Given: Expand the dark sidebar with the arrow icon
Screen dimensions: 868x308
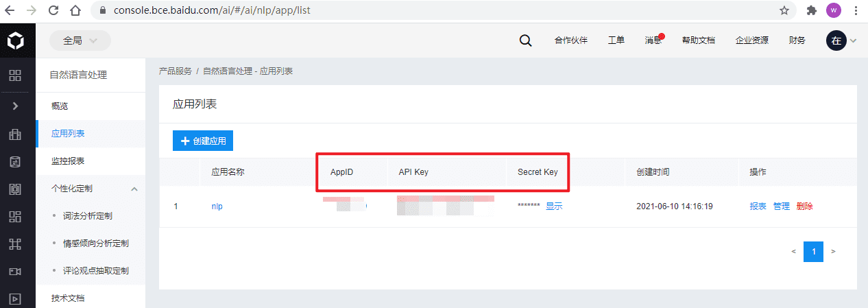Looking at the screenshot, I should (x=15, y=106).
